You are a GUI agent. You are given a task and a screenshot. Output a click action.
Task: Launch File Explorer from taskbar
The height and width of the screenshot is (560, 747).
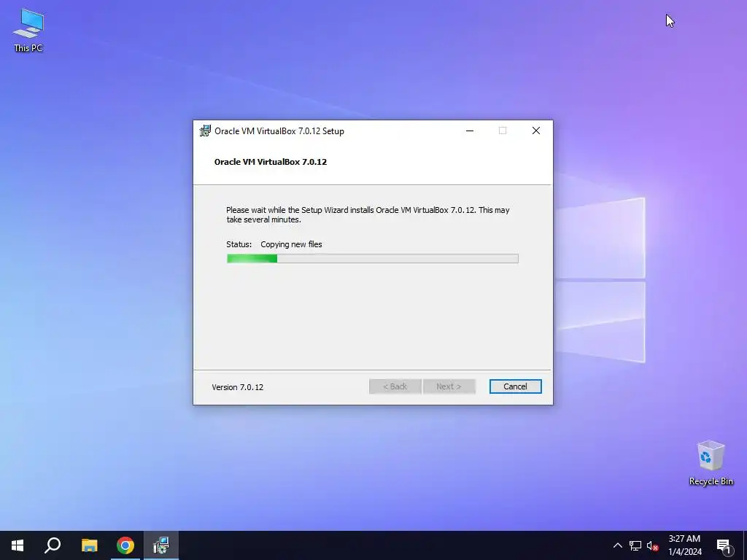pyautogui.click(x=89, y=545)
